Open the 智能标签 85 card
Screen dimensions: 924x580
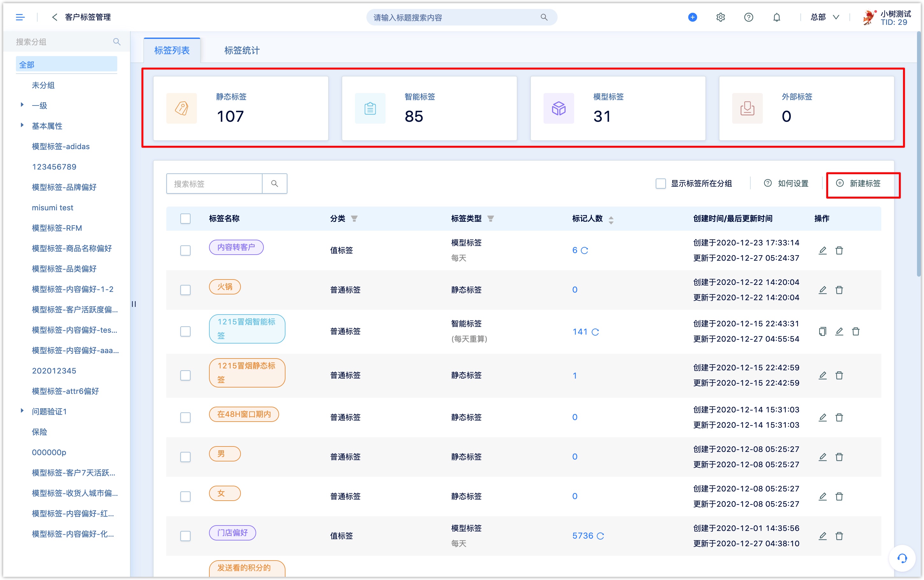tap(429, 108)
